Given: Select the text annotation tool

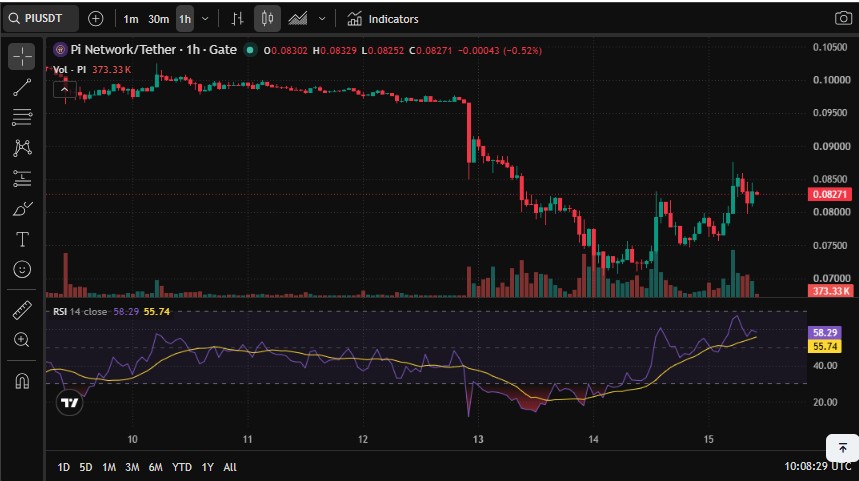Looking at the screenshot, I should (x=22, y=239).
